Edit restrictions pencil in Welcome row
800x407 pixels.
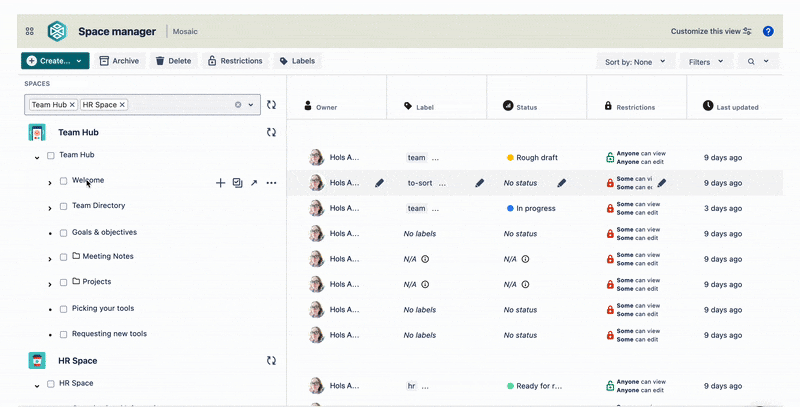pyautogui.click(x=661, y=183)
